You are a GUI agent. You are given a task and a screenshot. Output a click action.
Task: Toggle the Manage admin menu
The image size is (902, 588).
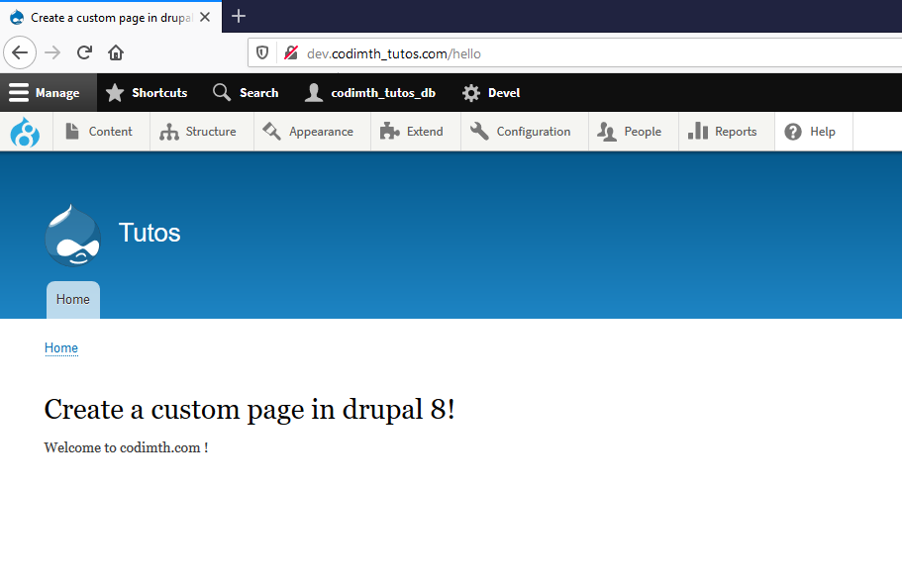pyautogui.click(x=48, y=92)
